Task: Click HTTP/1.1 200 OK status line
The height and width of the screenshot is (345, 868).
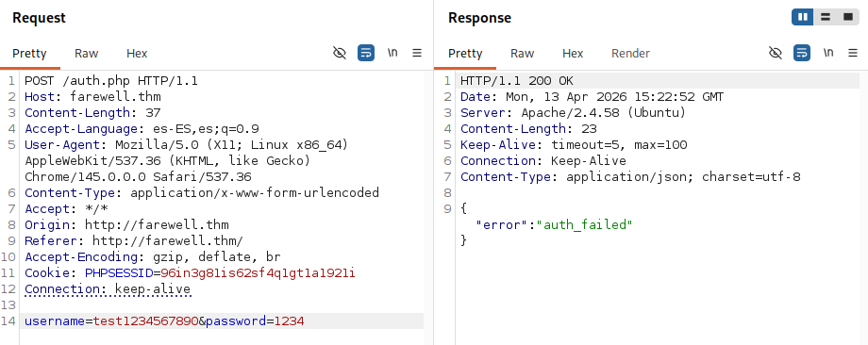Action: pyautogui.click(x=516, y=81)
